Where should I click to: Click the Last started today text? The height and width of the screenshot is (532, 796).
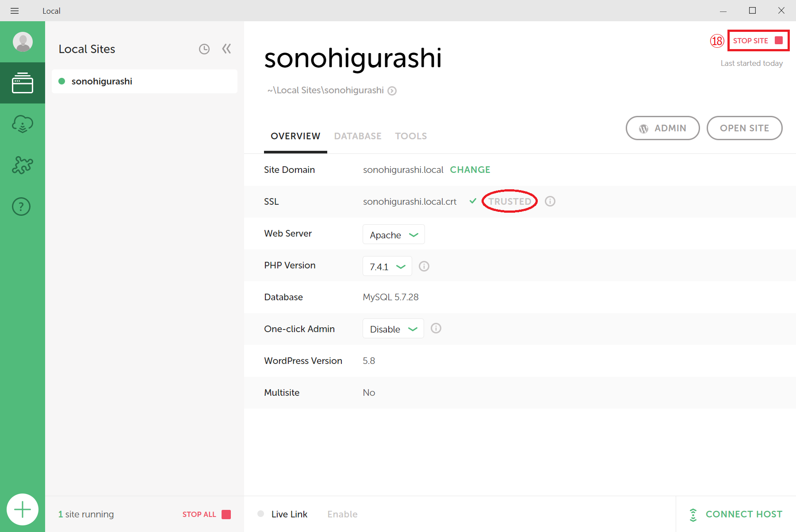[x=752, y=63]
